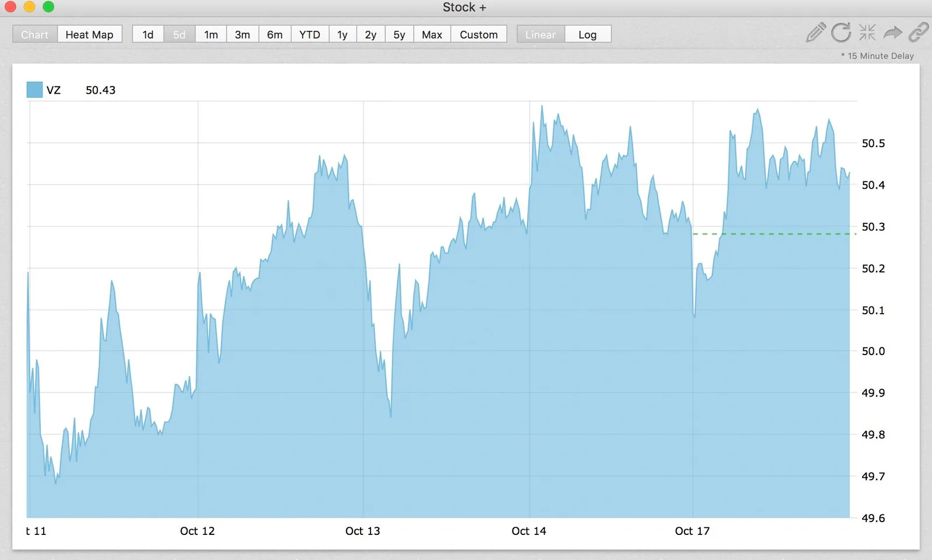The height and width of the screenshot is (560, 932).
Task: Click the share arrow icon
Action: pyautogui.click(x=892, y=33)
